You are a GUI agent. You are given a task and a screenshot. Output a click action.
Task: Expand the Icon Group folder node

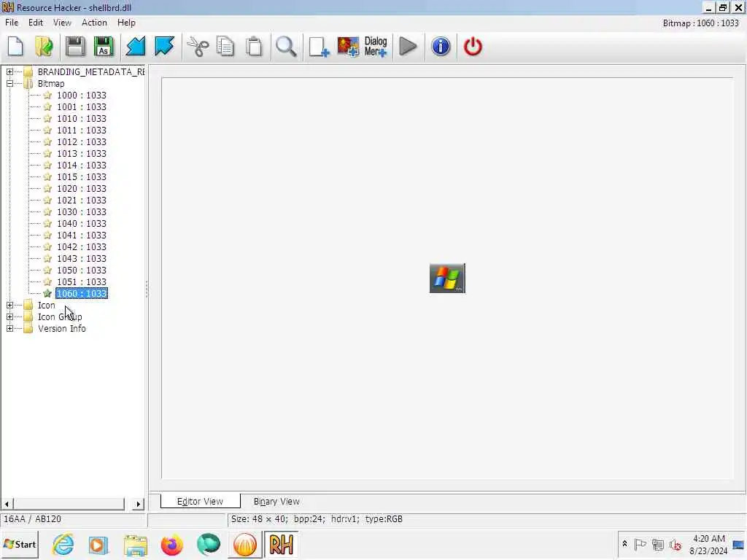[9, 316]
